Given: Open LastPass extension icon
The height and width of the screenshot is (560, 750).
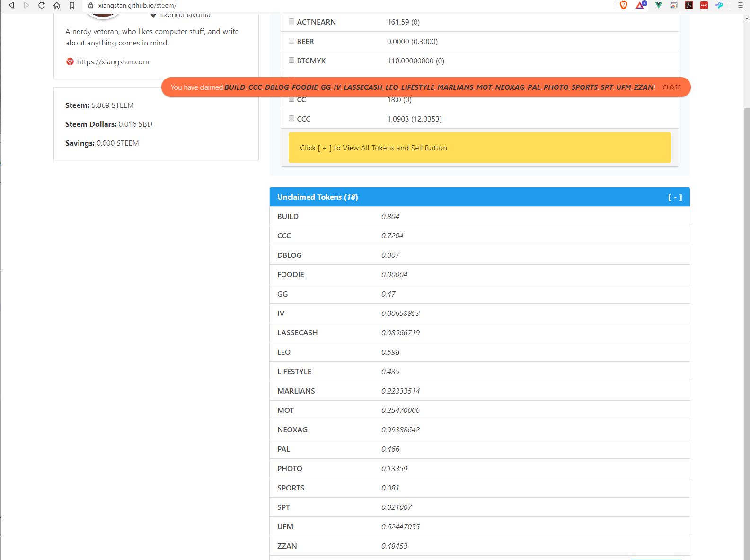Looking at the screenshot, I should tap(704, 5).
